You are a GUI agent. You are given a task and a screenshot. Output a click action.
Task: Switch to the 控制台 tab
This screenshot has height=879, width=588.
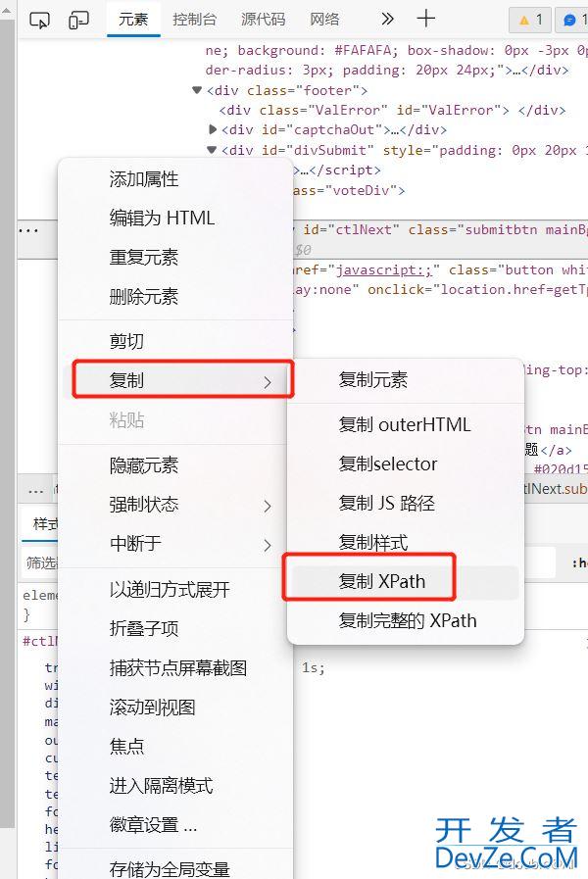click(x=194, y=20)
